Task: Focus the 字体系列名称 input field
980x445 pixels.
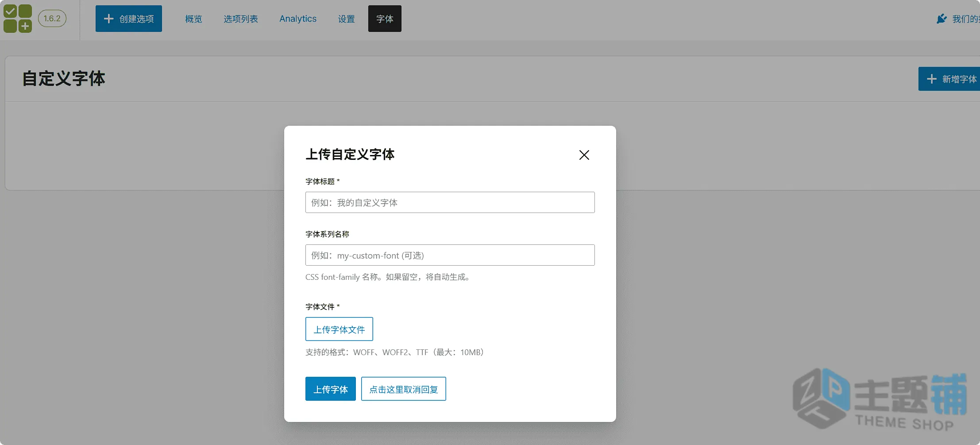Action: [x=450, y=255]
